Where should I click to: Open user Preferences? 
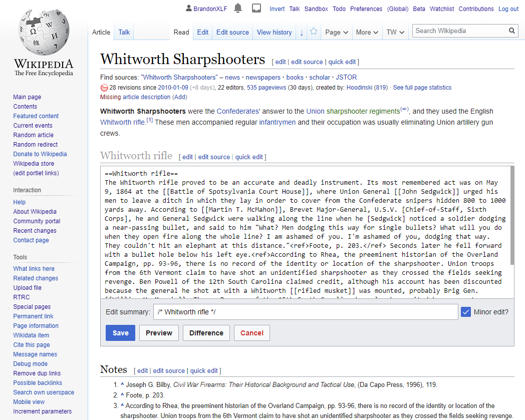tap(366, 9)
